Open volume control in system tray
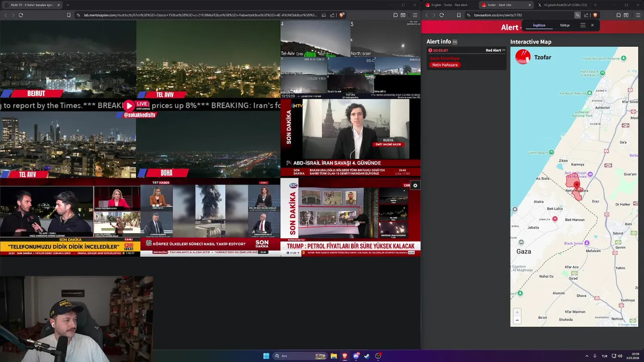This screenshot has width=644, height=362. coord(620,356)
